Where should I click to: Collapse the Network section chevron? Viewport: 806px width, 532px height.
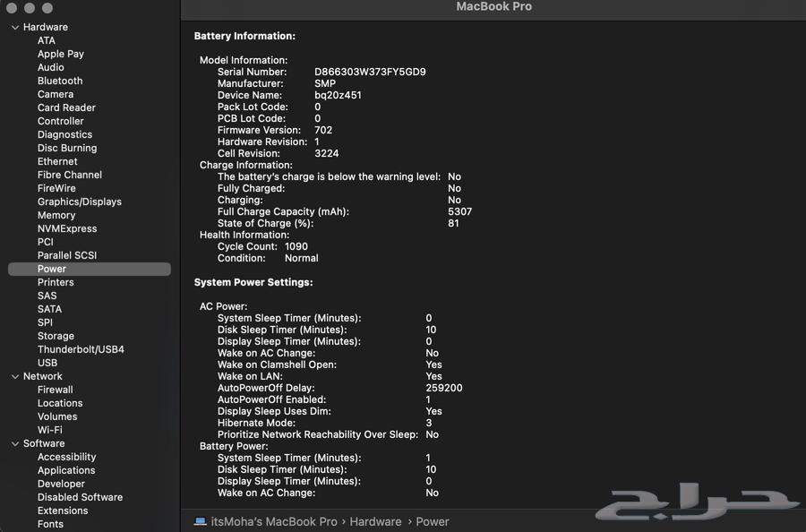[x=14, y=376]
